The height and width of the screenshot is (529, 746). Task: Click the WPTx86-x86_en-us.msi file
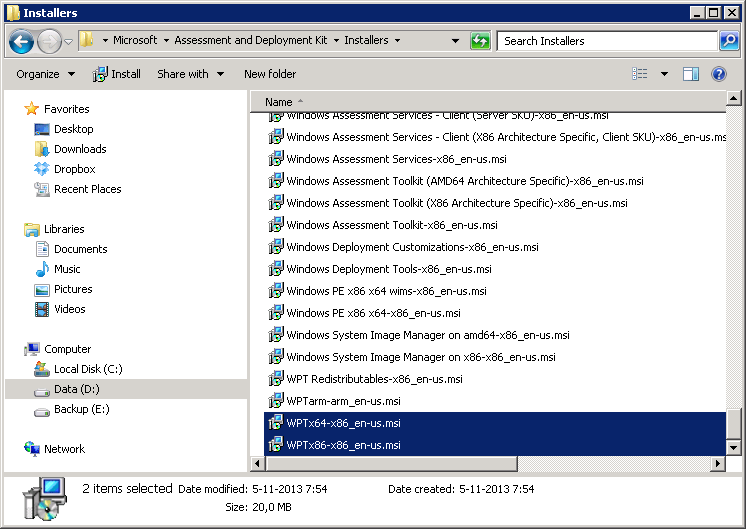tap(495, 445)
